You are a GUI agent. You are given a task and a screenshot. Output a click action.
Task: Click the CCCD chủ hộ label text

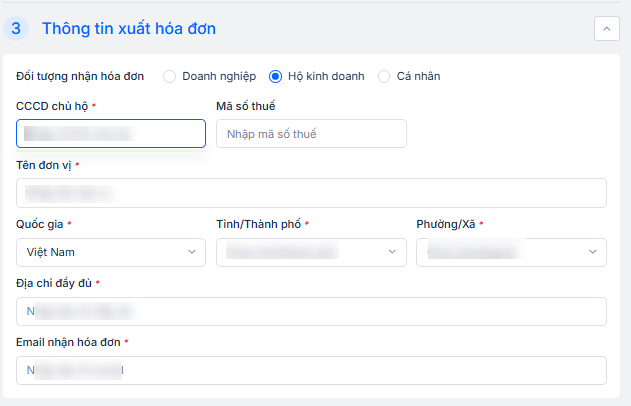tap(52, 106)
